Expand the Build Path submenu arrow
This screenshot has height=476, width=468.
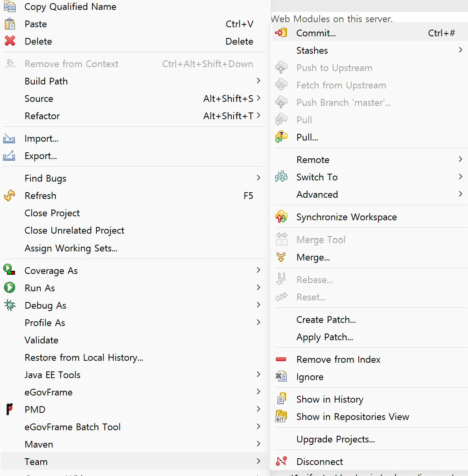coord(258,81)
